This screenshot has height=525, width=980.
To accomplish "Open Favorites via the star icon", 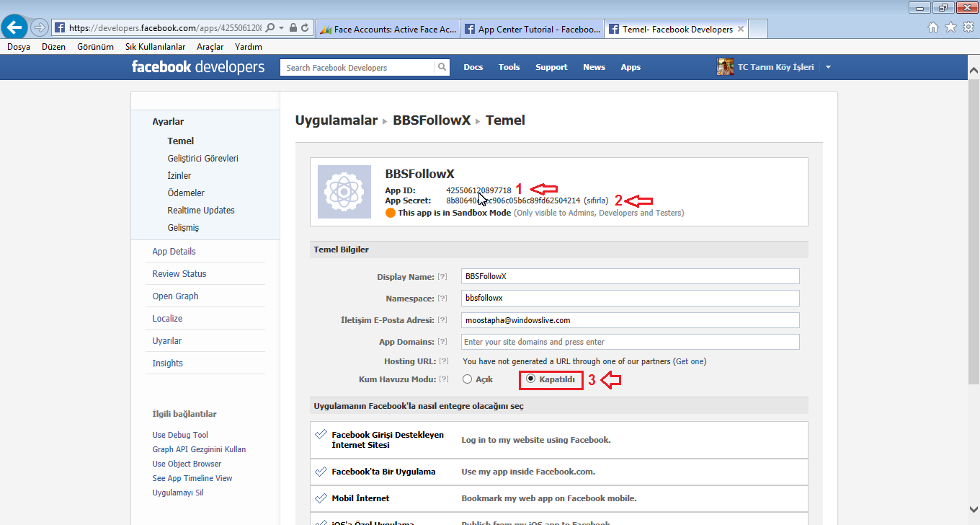I will pyautogui.click(x=950, y=27).
